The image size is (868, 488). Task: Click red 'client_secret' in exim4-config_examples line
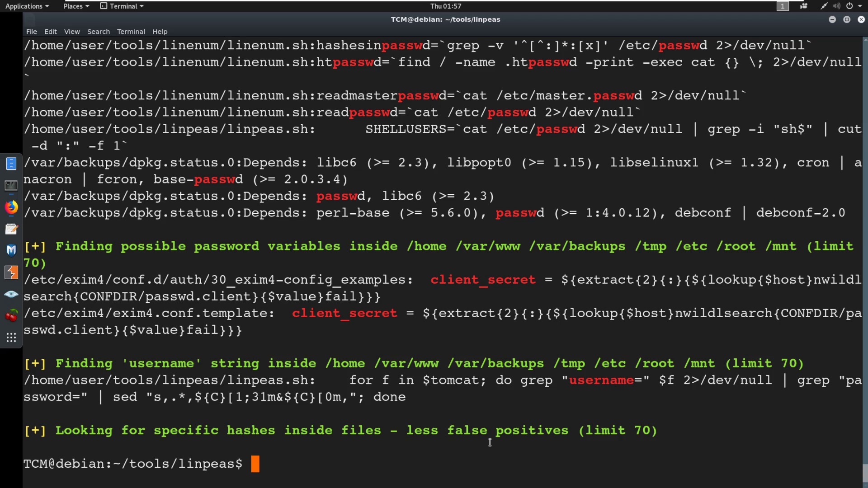tap(483, 280)
